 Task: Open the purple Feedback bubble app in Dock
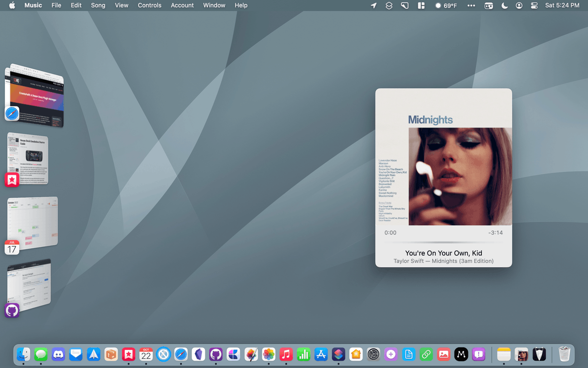(479, 354)
